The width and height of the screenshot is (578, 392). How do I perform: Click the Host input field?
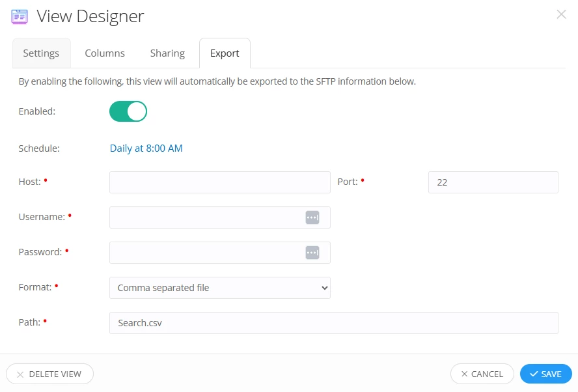[x=220, y=182]
